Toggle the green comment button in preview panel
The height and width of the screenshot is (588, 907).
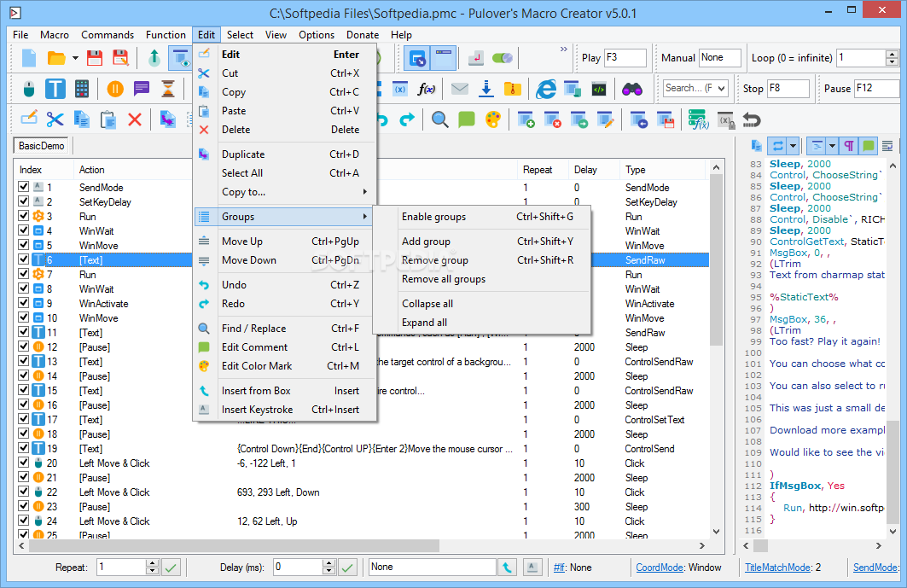coord(869,146)
